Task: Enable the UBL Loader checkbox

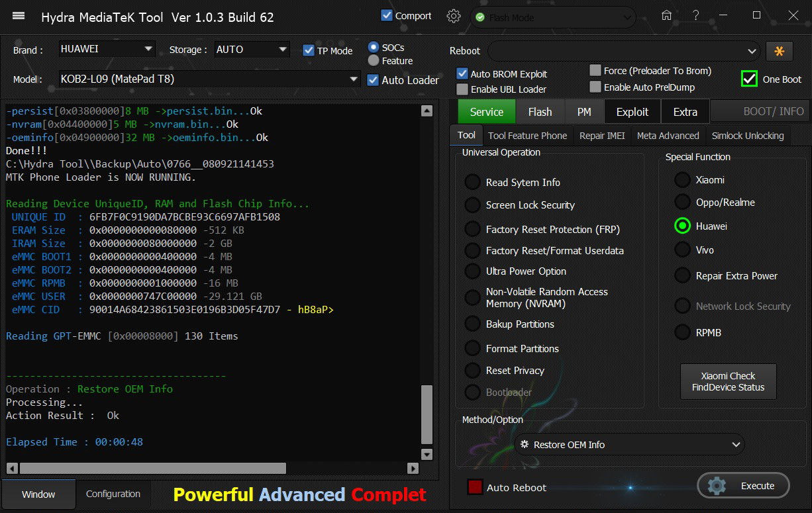Action: pyautogui.click(x=462, y=89)
